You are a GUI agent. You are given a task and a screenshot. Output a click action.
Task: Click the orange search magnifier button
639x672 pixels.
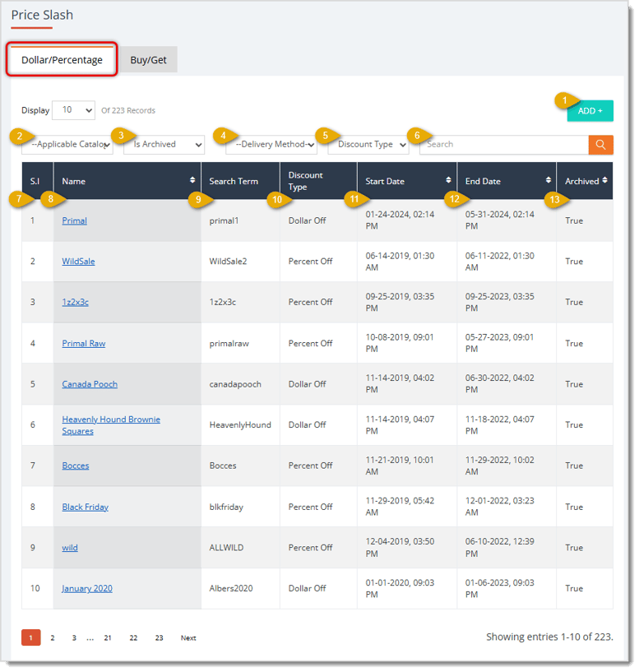[601, 145]
